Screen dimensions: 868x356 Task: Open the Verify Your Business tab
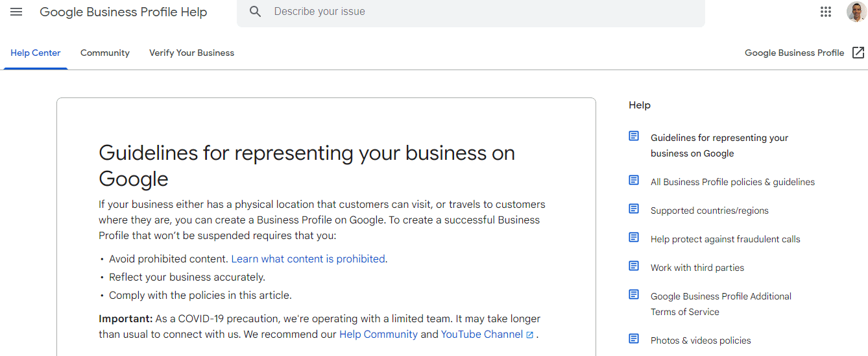pyautogui.click(x=191, y=53)
